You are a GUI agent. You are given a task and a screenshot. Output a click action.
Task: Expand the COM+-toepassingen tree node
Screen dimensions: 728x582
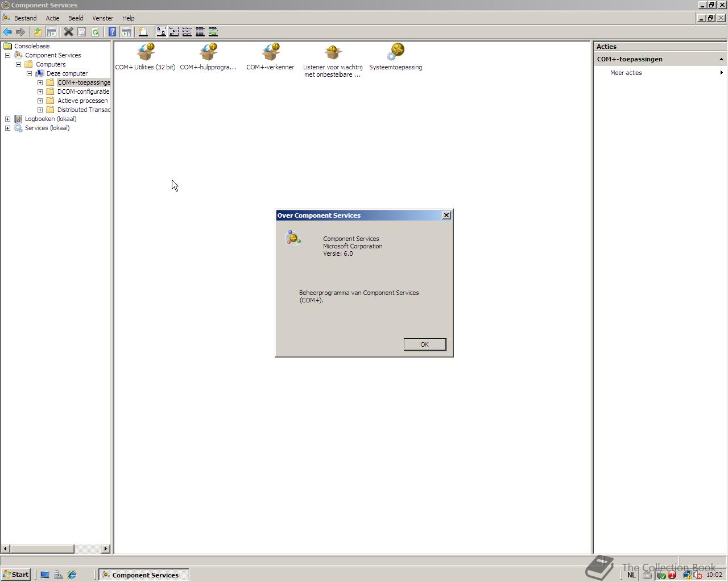(x=40, y=82)
